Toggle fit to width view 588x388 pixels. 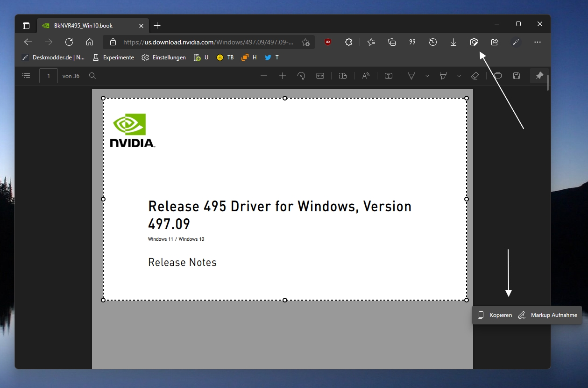click(320, 76)
